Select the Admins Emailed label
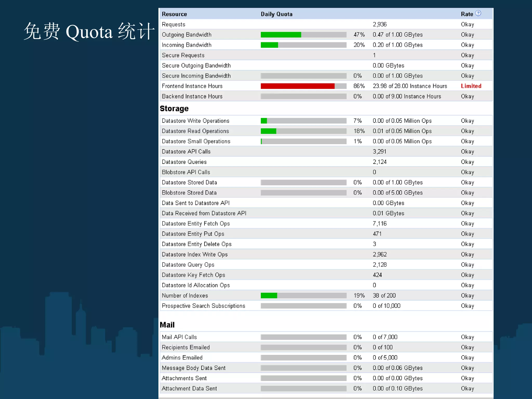Screen dimensions: 532x399 pyautogui.click(x=182, y=358)
